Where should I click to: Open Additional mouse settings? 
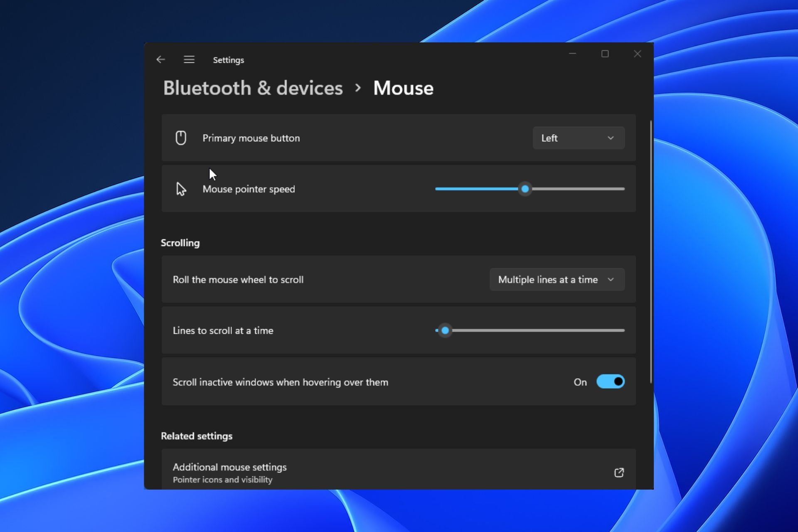pos(399,470)
